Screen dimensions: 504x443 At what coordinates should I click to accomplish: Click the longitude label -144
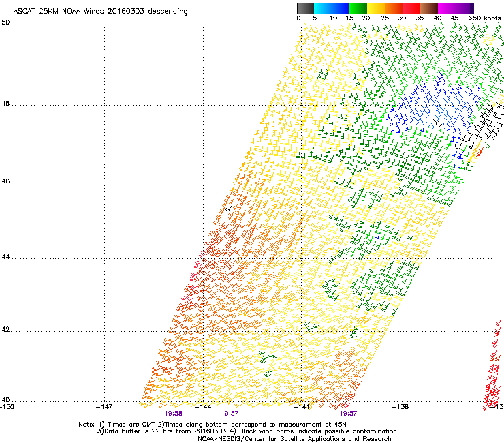coord(203,407)
